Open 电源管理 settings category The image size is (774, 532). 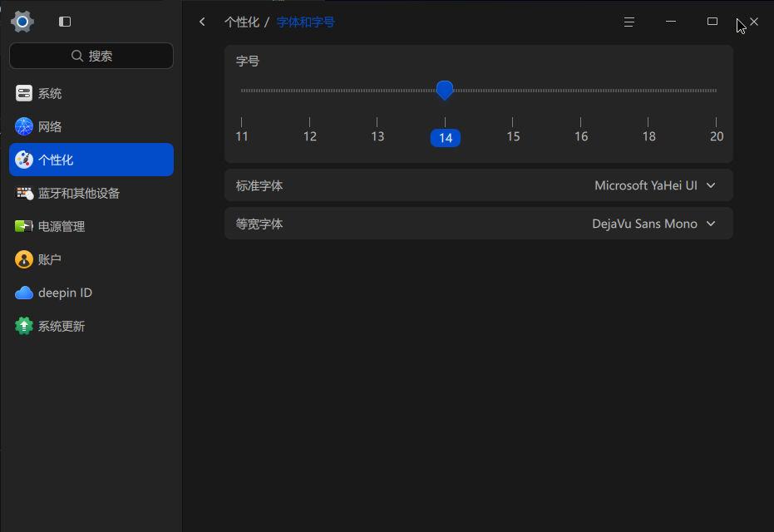pyautogui.click(x=91, y=226)
